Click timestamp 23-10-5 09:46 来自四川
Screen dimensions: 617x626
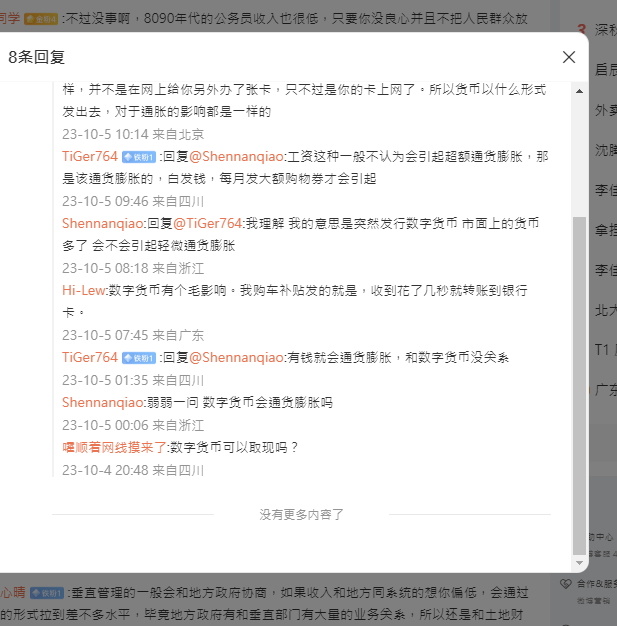click(x=133, y=201)
